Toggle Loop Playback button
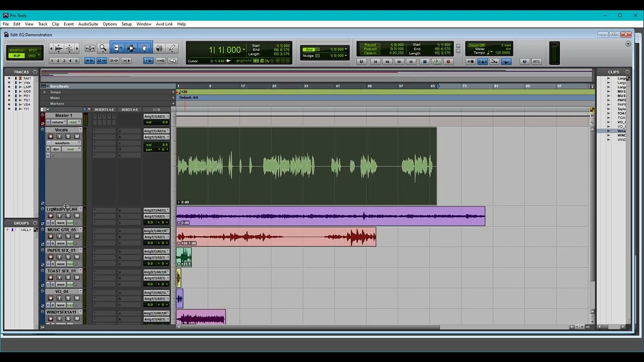 point(436,62)
